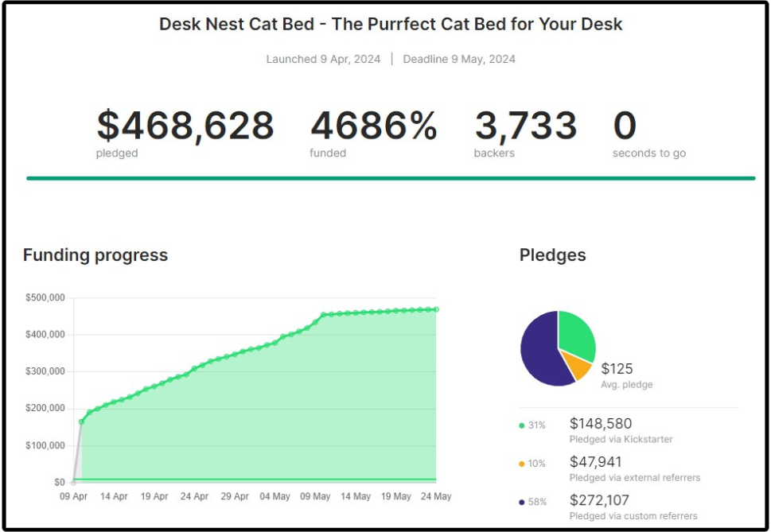The image size is (771, 532).
Task: Click the orange external referrers legend dot
Action: pos(522,464)
